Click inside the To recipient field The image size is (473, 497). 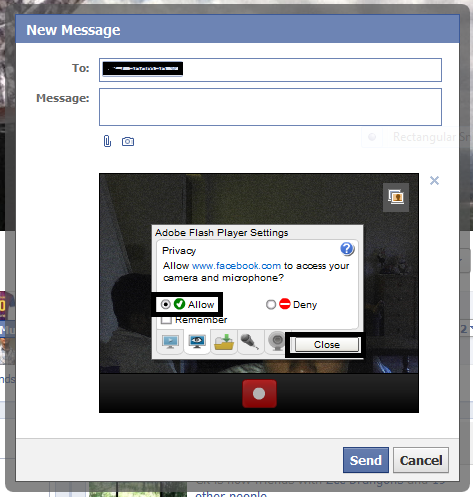point(270,70)
